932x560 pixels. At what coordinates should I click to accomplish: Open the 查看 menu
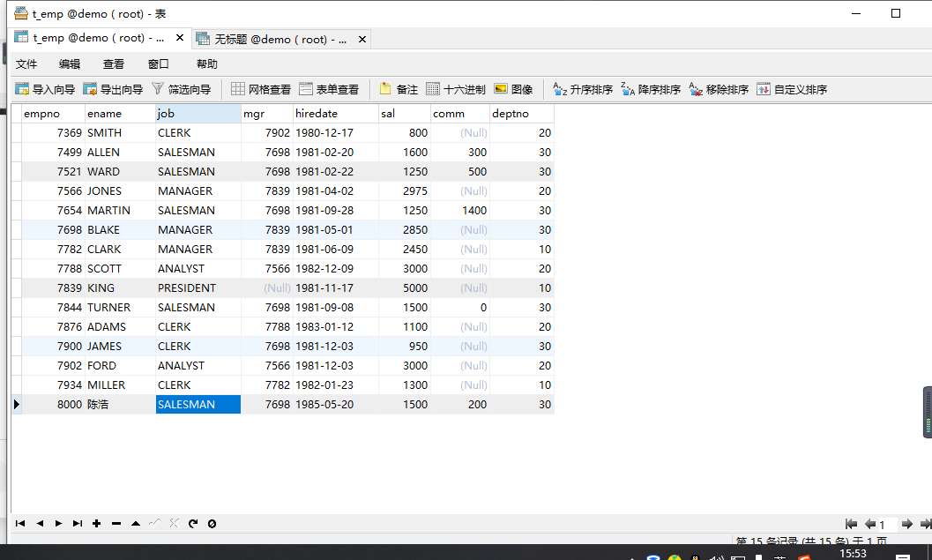click(x=114, y=64)
